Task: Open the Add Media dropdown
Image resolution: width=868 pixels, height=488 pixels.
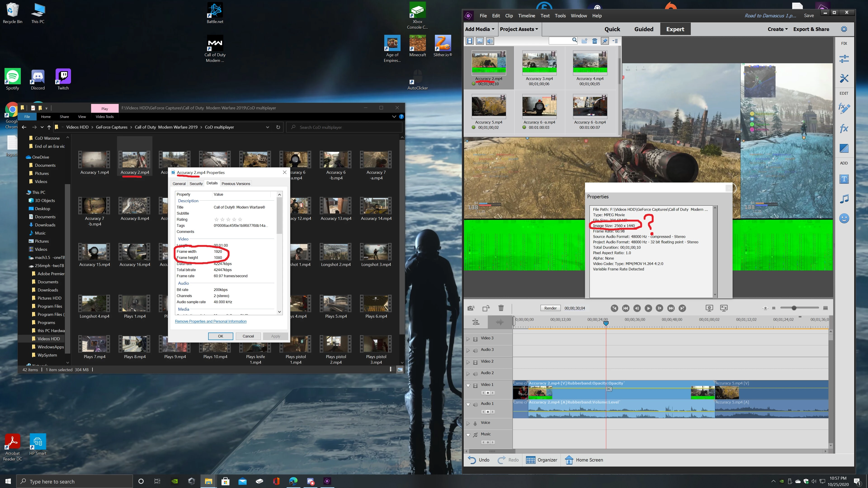Action: coord(479,29)
